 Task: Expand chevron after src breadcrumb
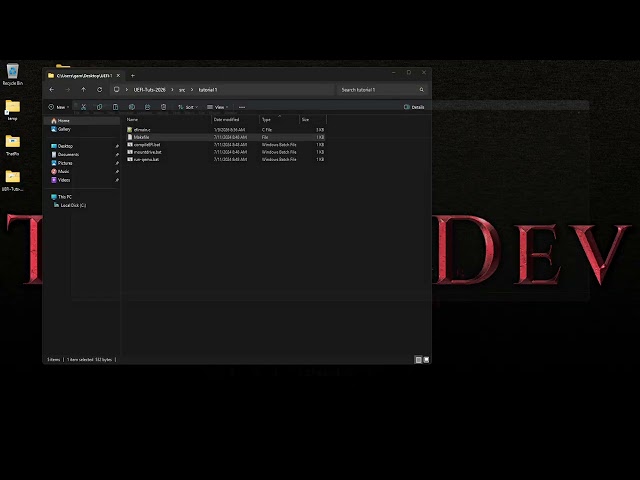[191, 90]
